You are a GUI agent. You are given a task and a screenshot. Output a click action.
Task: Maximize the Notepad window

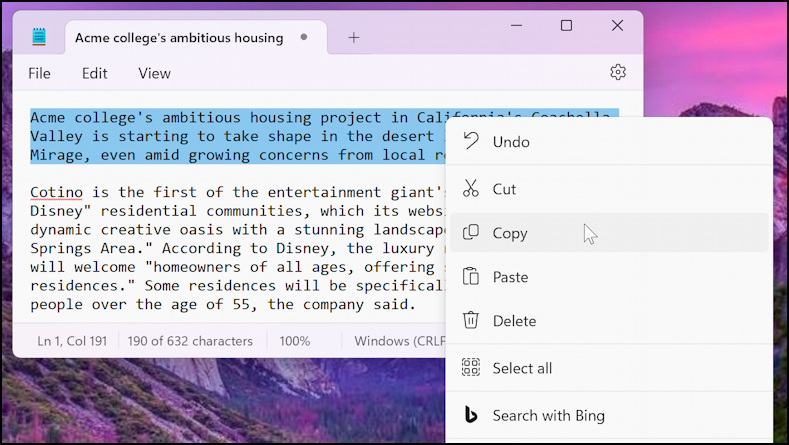(567, 25)
